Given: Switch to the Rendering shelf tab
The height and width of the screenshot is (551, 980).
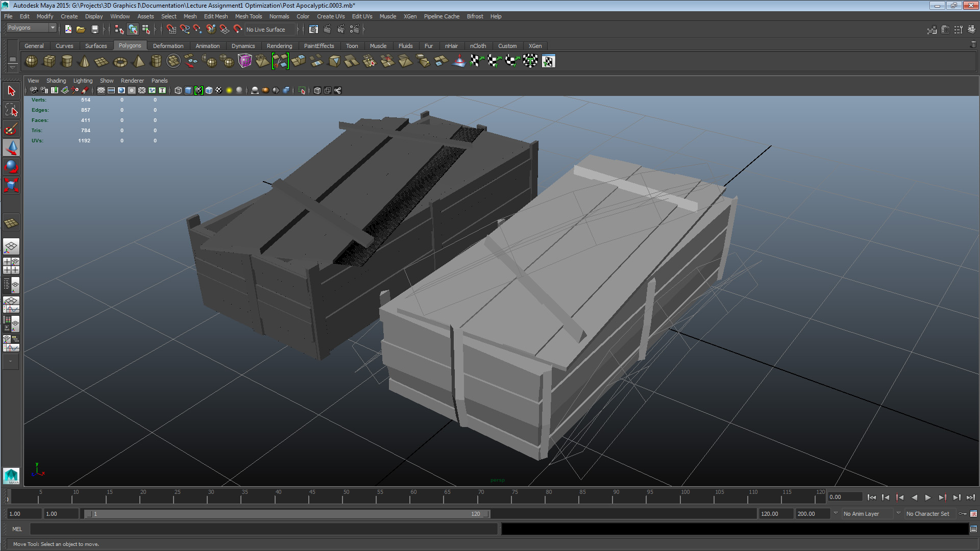Looking at the screenshot, I should pos(279,46).
